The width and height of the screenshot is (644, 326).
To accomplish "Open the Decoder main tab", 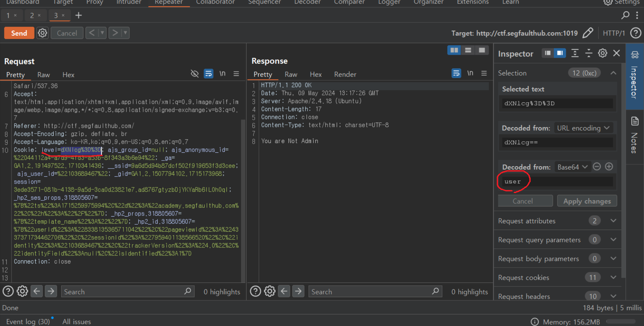I will (x=307, y=2).
